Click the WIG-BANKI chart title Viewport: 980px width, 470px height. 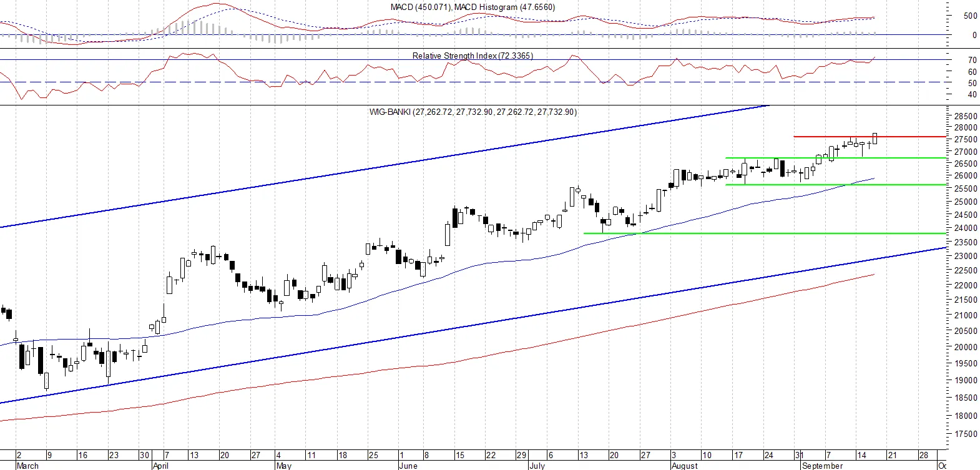[473, 112]
